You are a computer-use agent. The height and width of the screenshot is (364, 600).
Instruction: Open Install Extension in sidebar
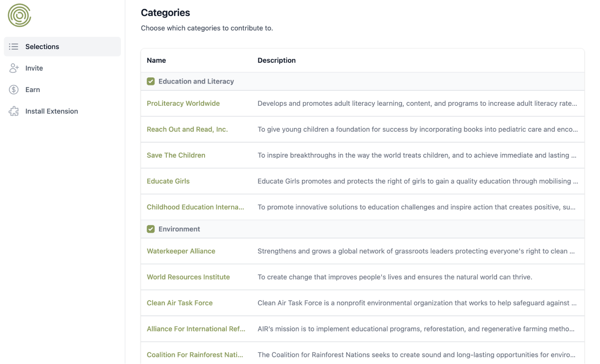(x=62, y=111)
